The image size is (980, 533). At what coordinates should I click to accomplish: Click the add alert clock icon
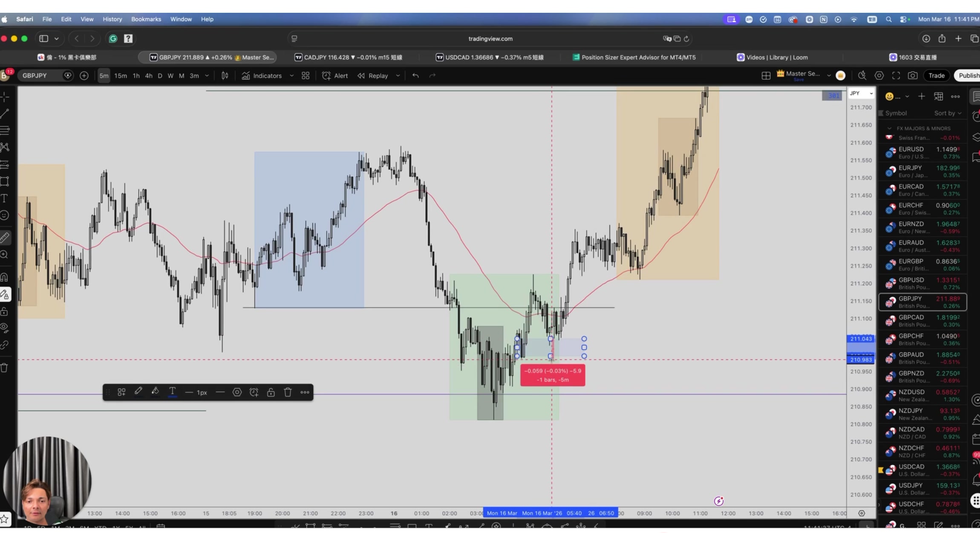point(254,392)
